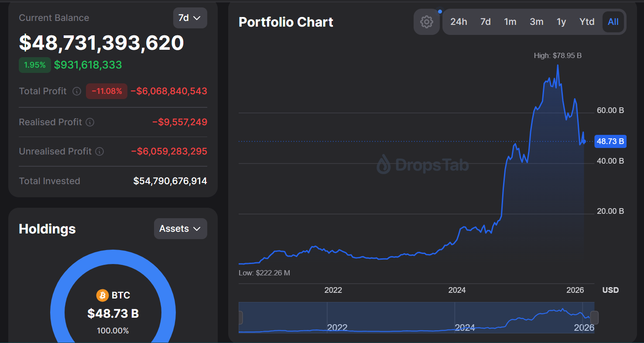Enable the 24h time range

[459, 21]
